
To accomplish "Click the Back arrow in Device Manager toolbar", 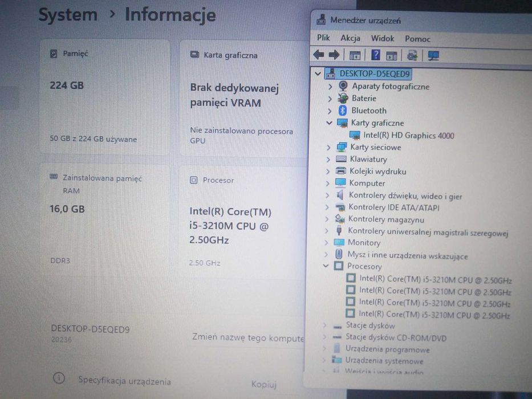I will tap(319, 55).
